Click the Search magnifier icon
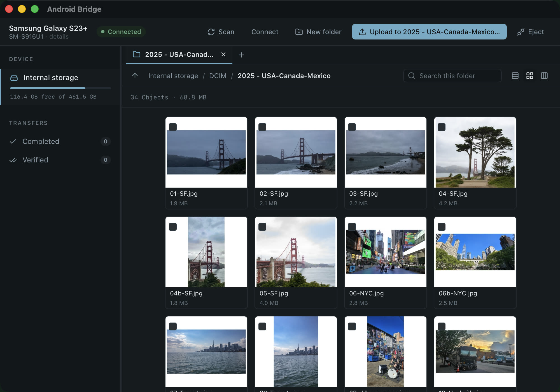The image size is (560, 392). 412,76
